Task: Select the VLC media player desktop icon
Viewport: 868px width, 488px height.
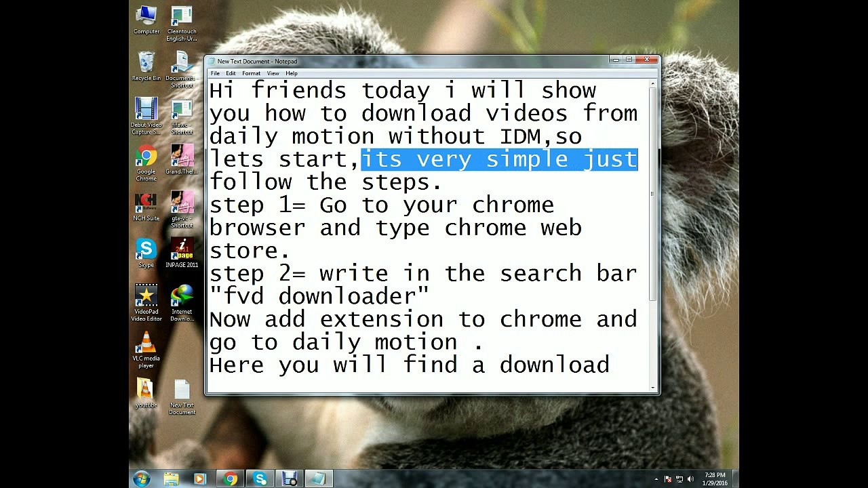Action: [146, 350]
